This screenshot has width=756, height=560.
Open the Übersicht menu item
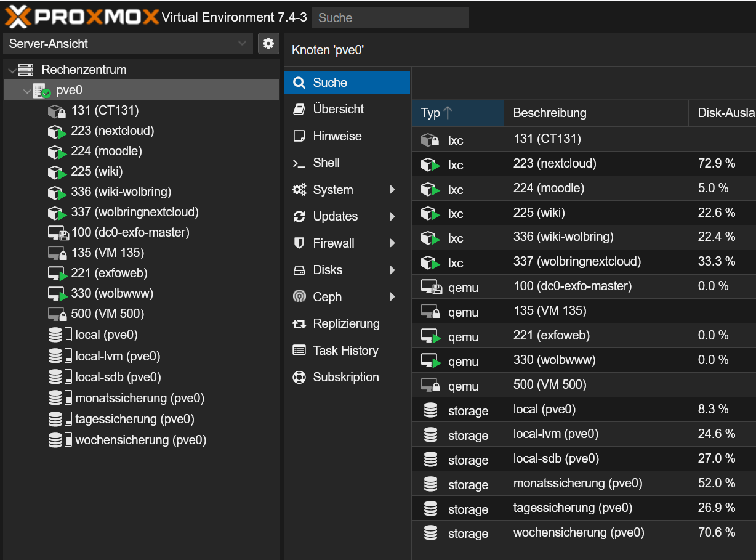[347, 109]
